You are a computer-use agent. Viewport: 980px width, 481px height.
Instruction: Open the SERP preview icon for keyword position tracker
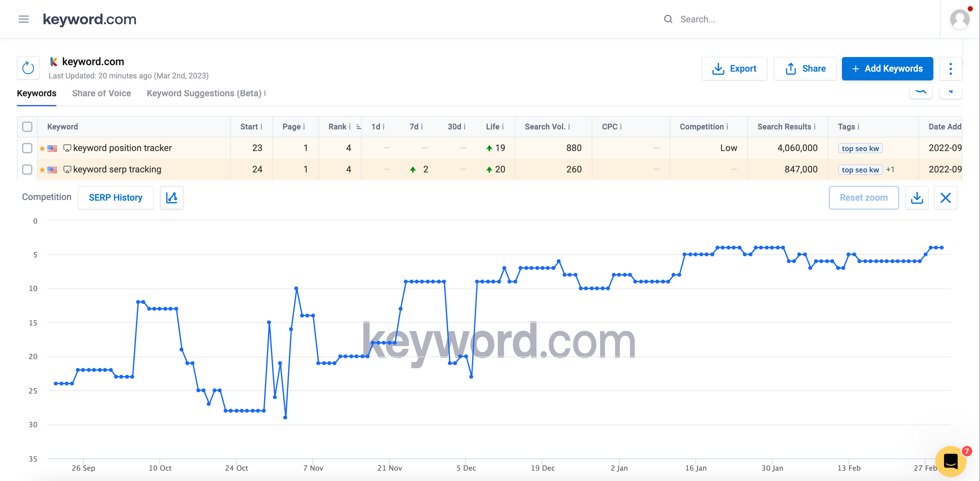tap(67, 148)
